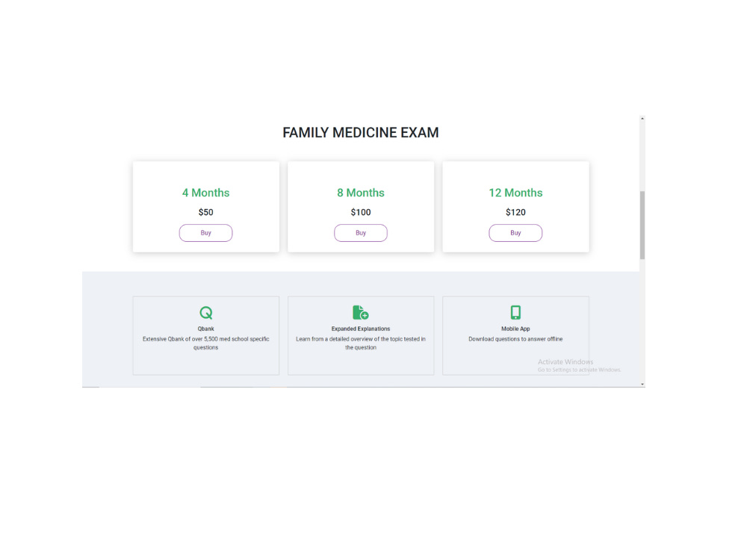
Task: Select the 8 Months pricing card
Action: pyautogui.click(x=361, y=206)
